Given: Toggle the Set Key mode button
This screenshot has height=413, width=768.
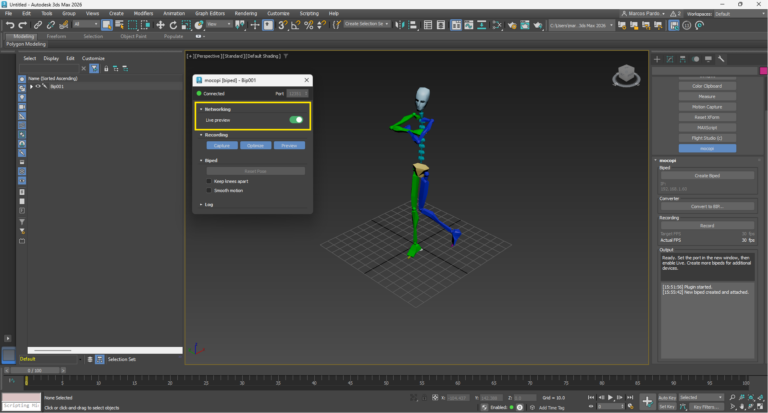Looking at the screenshot, I should pos(667,407).
